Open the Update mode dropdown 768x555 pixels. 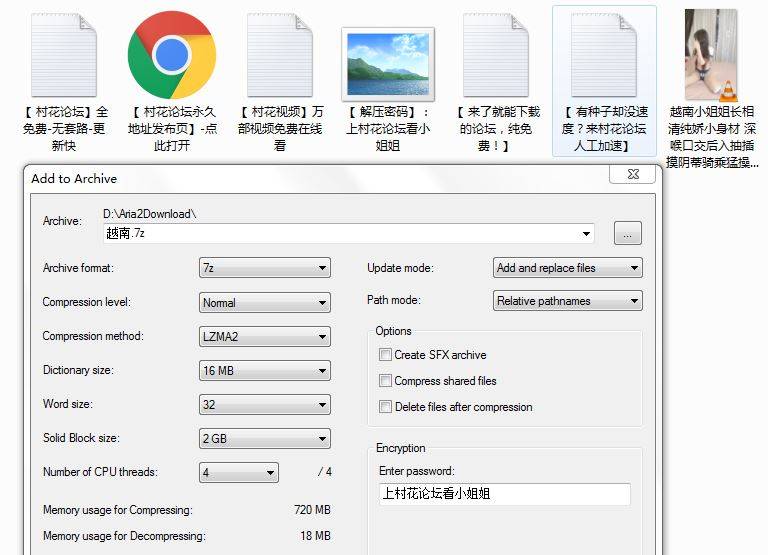568,268
